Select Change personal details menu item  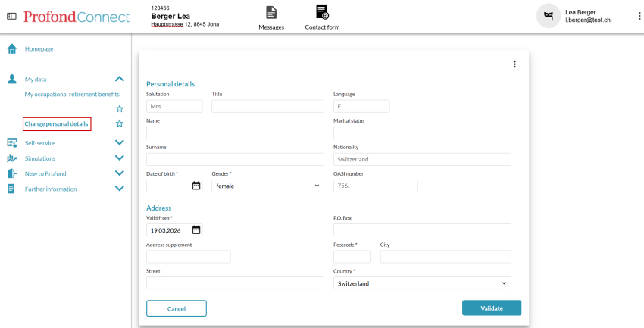coord(56,123)
